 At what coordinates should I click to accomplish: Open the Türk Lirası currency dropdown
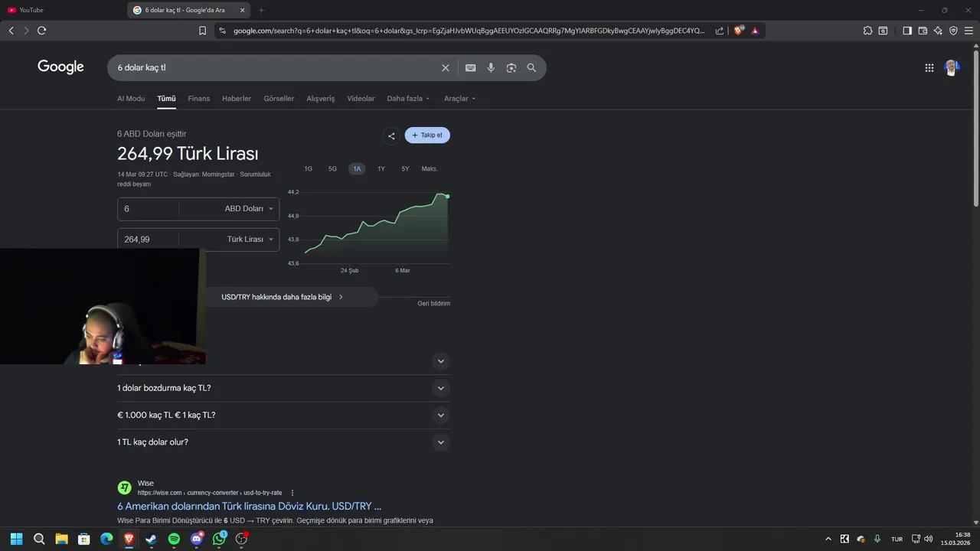250,240
